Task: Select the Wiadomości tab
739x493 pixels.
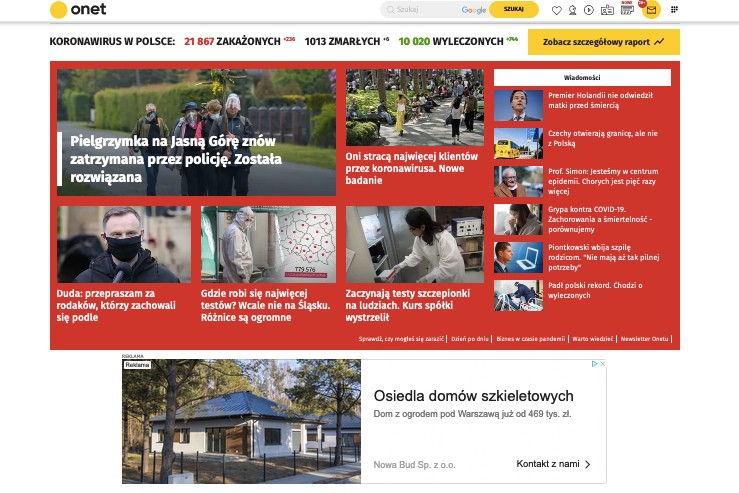Action: click(582, 78)
